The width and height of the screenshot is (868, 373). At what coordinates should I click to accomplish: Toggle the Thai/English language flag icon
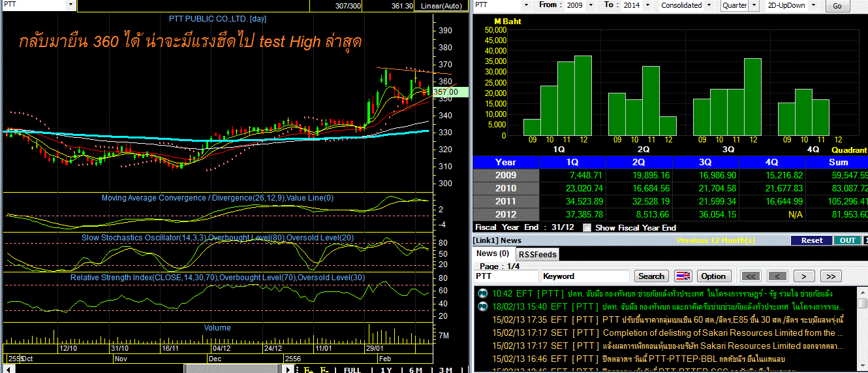coord(683,276)
